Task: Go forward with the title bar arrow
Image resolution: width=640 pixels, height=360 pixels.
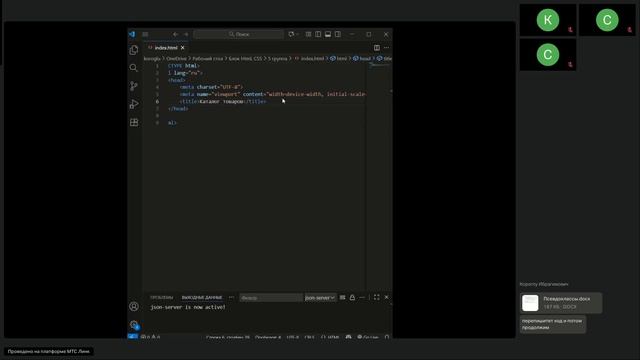Action: pyautogui.click(x=186, y=34)
